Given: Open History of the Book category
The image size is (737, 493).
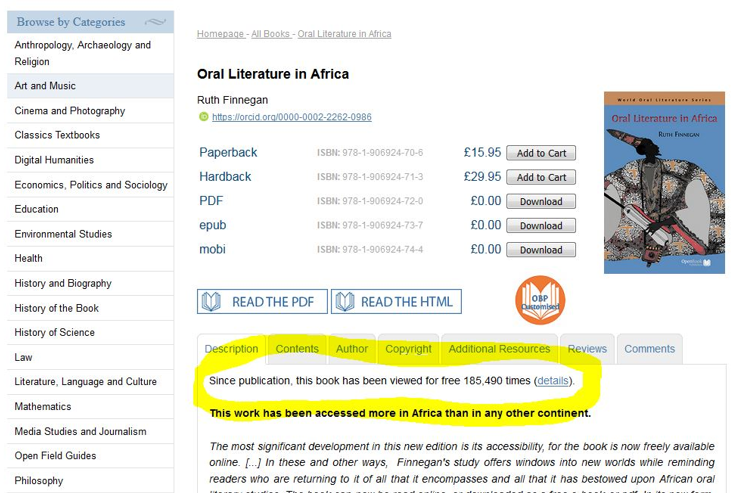Looking at the screenshot, I should [90, 308].
